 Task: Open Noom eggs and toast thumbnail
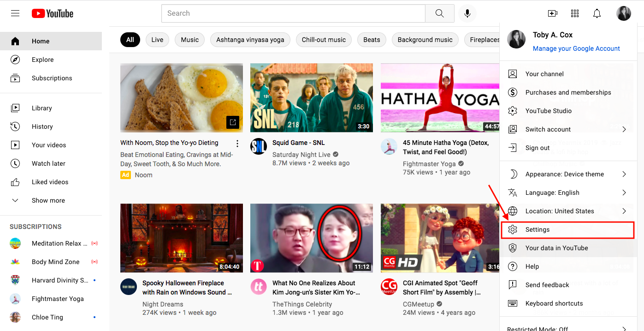pyautogui.click(x=182, y=97)
